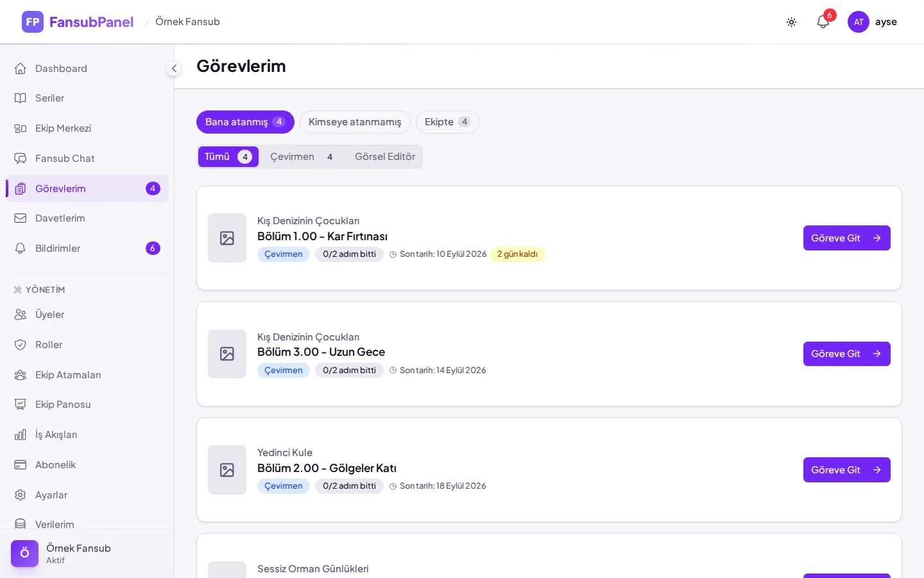Click the Verilerim database icon
Viewport: 924px width, 578px height.
pos(21,524)
